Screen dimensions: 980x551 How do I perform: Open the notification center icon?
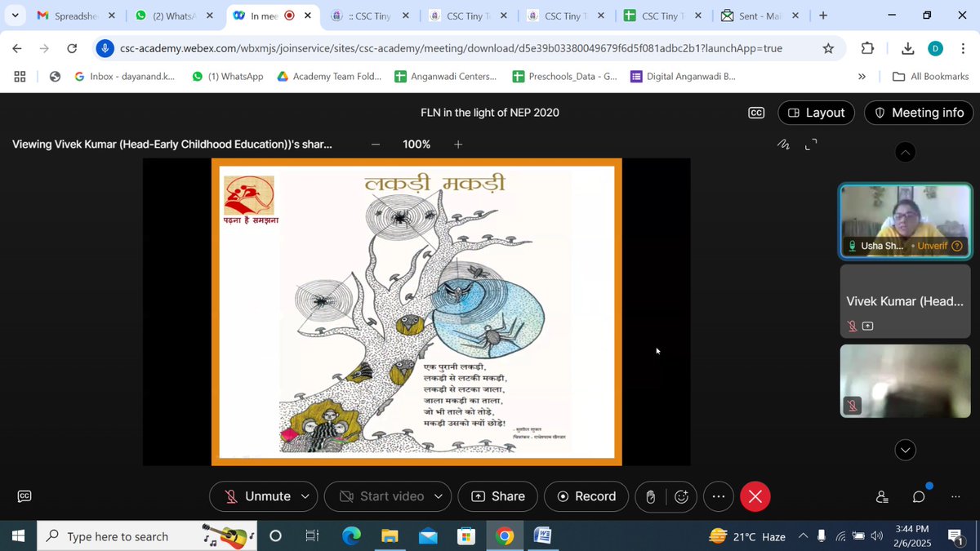(x=955, y=536)
